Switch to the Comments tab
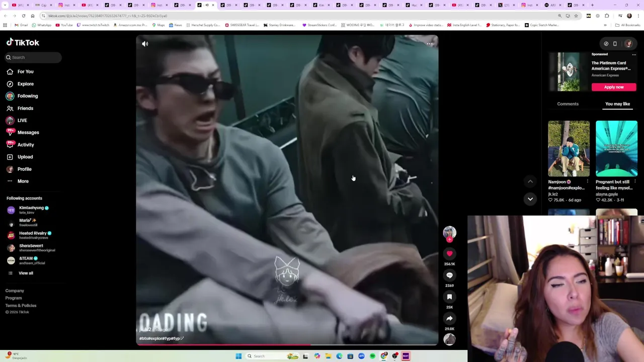Viewport: 644px width, 362px height. tap(568, 104)
